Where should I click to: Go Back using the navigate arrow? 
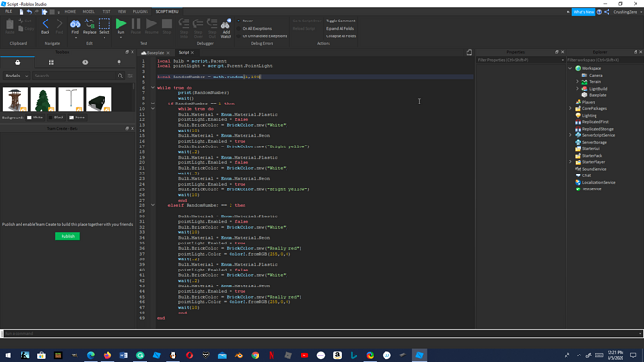(45, 24)
